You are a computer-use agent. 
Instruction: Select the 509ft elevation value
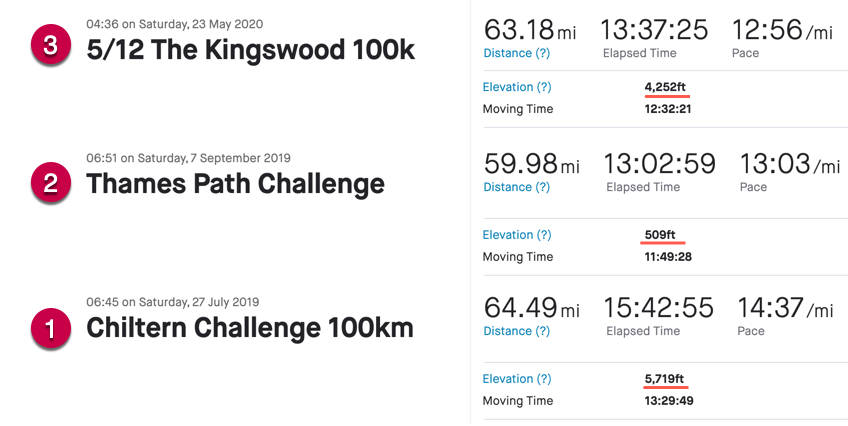[x=660, y=235]
